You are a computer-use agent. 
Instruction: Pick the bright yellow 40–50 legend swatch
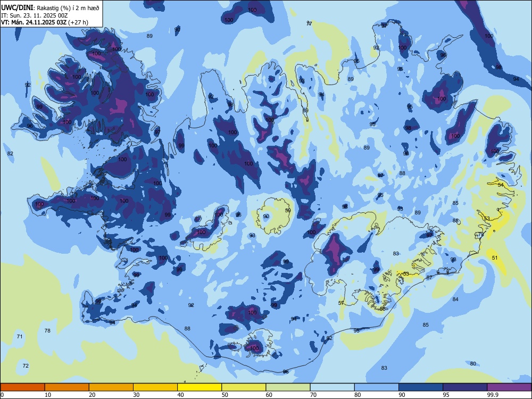click(199, 387)
